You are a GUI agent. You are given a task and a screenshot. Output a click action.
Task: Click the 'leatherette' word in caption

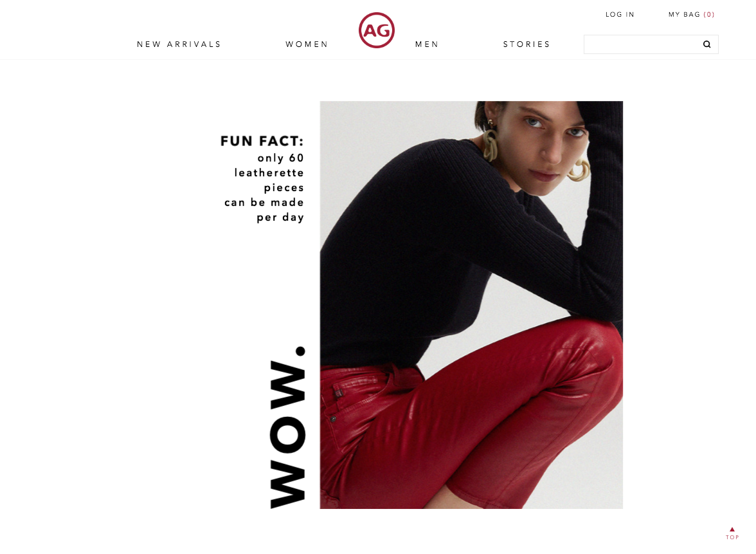point(269,172)
